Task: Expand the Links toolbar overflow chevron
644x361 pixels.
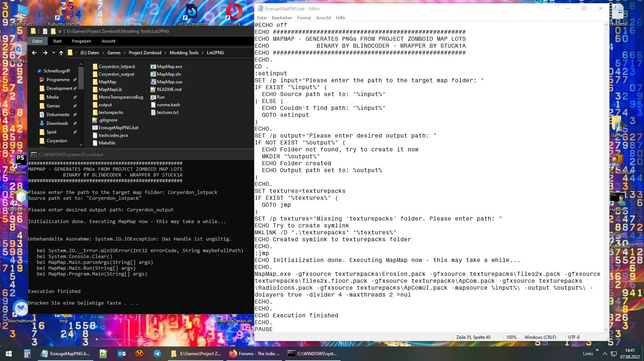Action: (597, 350)
